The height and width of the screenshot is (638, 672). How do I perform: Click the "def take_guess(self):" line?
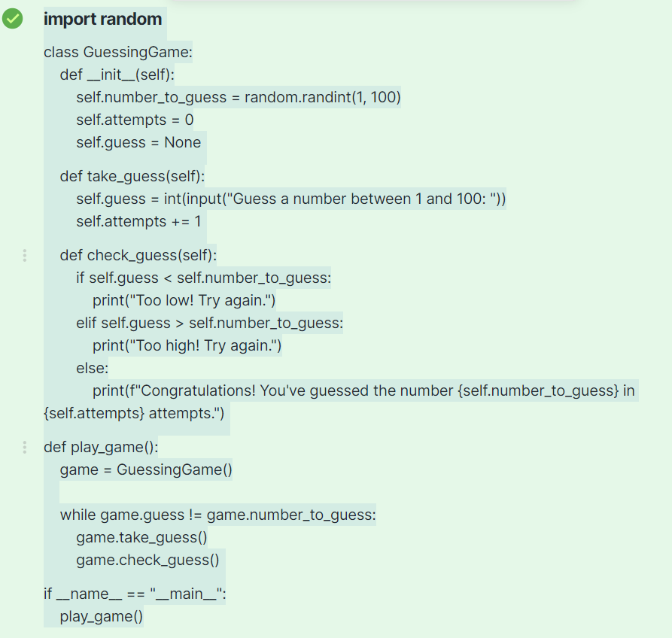(x=132, y=177)
